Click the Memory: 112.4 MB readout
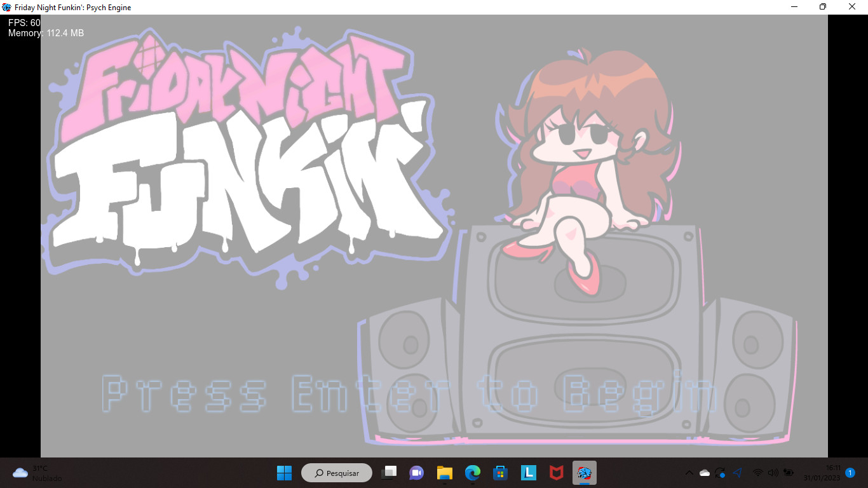868x488 pixels. tap(46, 33)
